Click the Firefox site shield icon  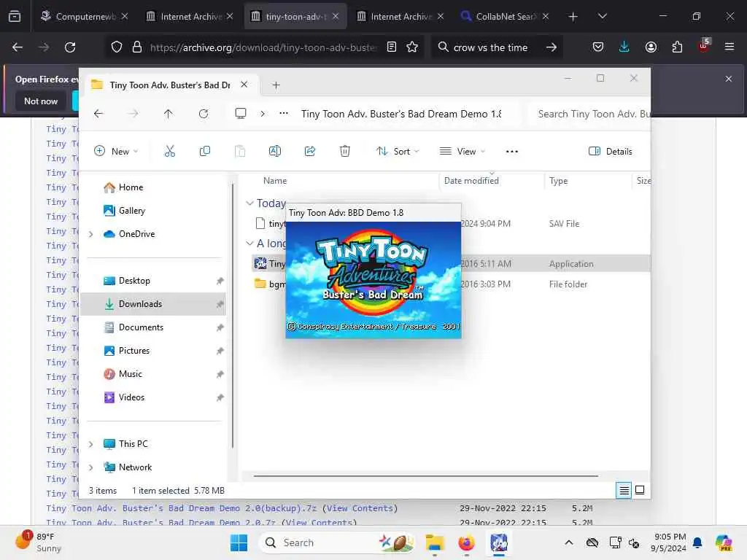(117, 47)
